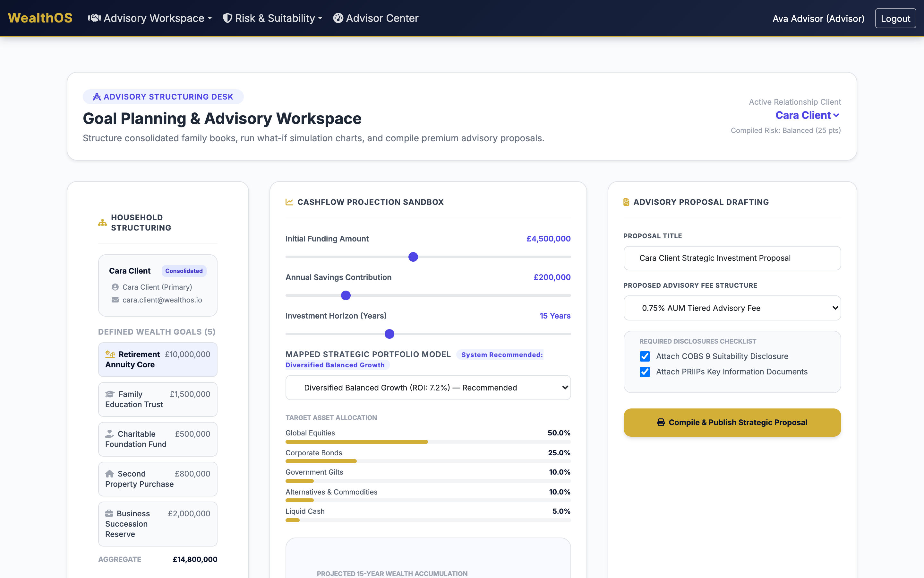Viewport: 924px width, 578px height.
Task: Click the Annual Savings Contribution slider handle
Action: click(346, 295)
